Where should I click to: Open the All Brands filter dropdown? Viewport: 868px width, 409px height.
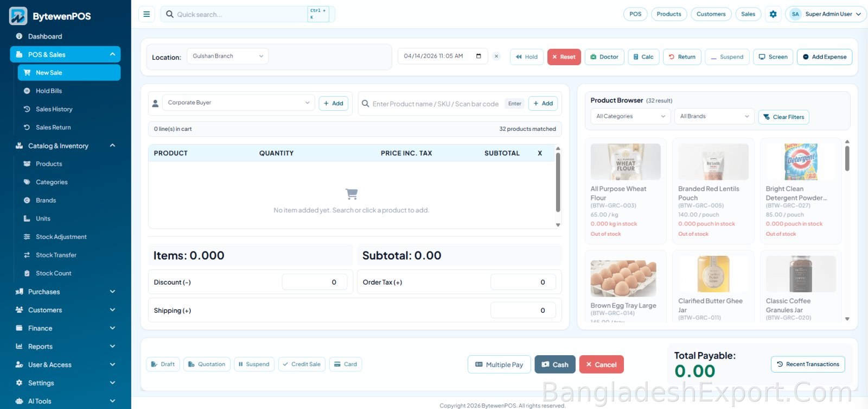(714, 116)
